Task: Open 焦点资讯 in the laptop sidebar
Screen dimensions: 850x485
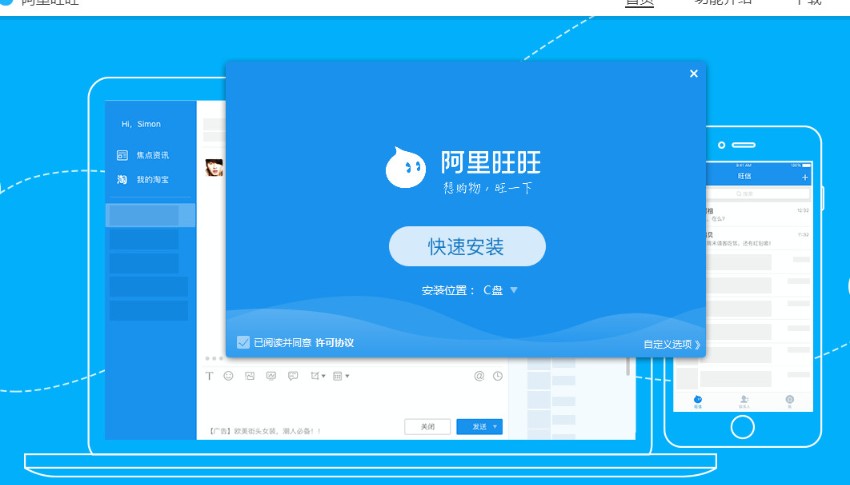Action: 143,155
